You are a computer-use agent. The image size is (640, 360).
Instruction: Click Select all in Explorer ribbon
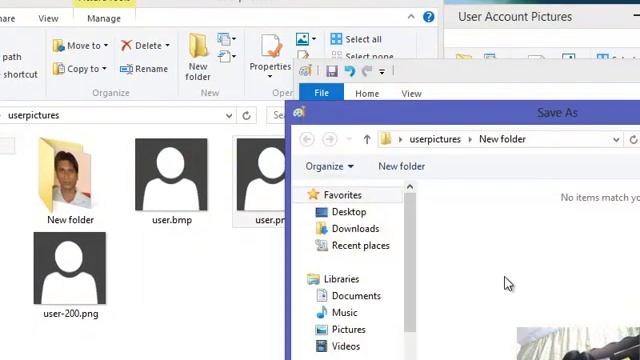[x=356, y=39]
